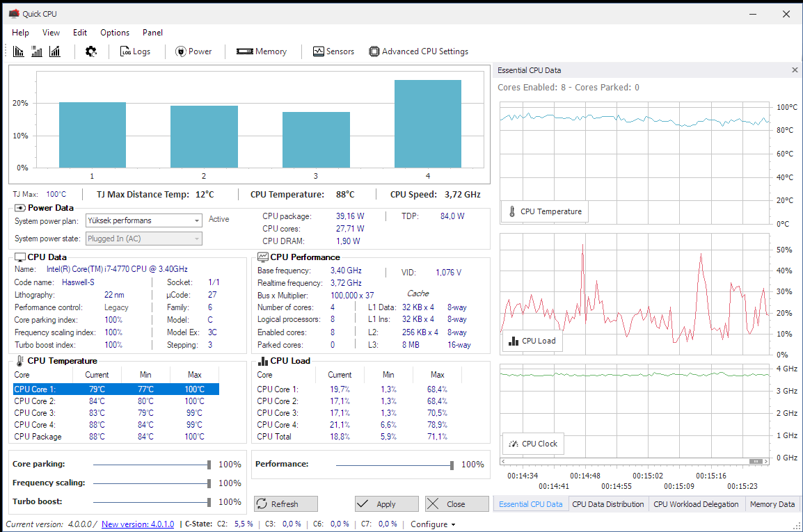Switch to CPU Data Distribution tab
The height and width of the screenshot is (532, 803).
[x=608, y=504]
